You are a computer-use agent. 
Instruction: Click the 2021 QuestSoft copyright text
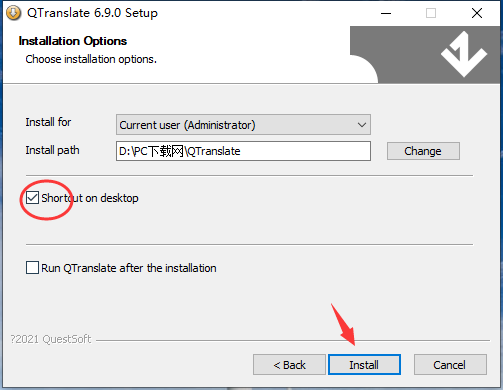point(51,339)
